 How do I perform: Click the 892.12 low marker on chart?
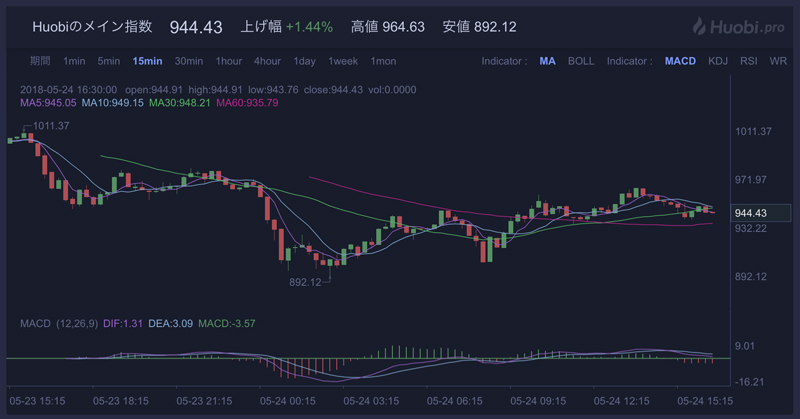pos(305,282)
